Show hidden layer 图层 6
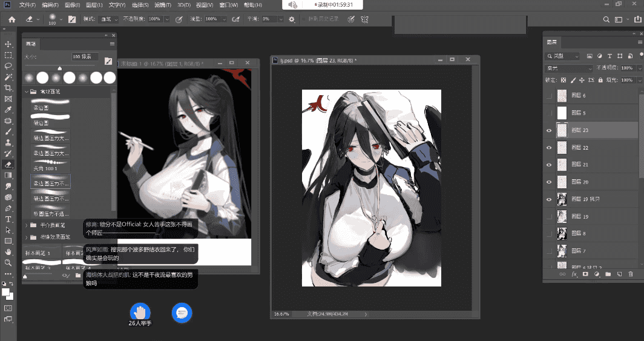The width and height of the screenshot is (644, 341). click(x=549, y=96)
